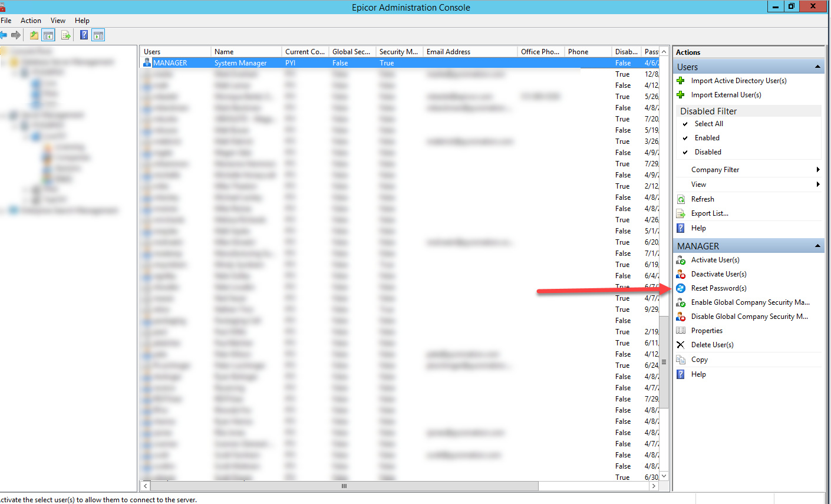Click the list's scroll-left arrow button

[x=146, y=486]
